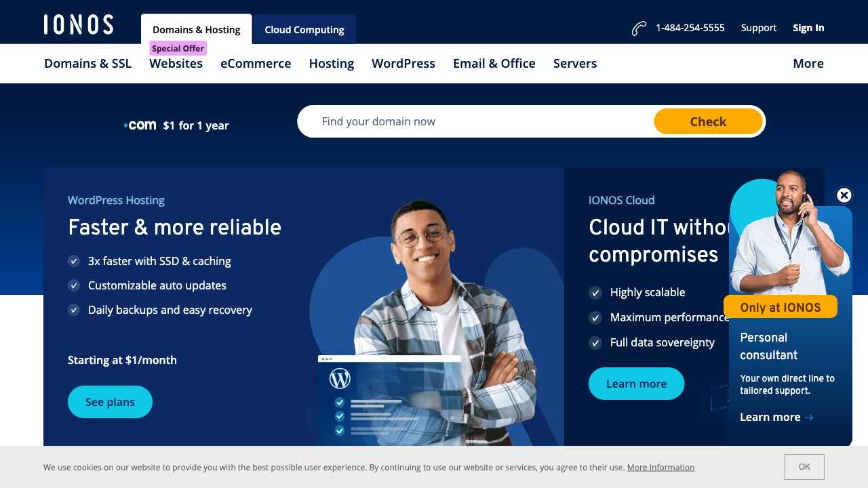Viewport: 868px width, 488px height.
Task: Click the consultant photo in the popup
Action: click(790, 234)
